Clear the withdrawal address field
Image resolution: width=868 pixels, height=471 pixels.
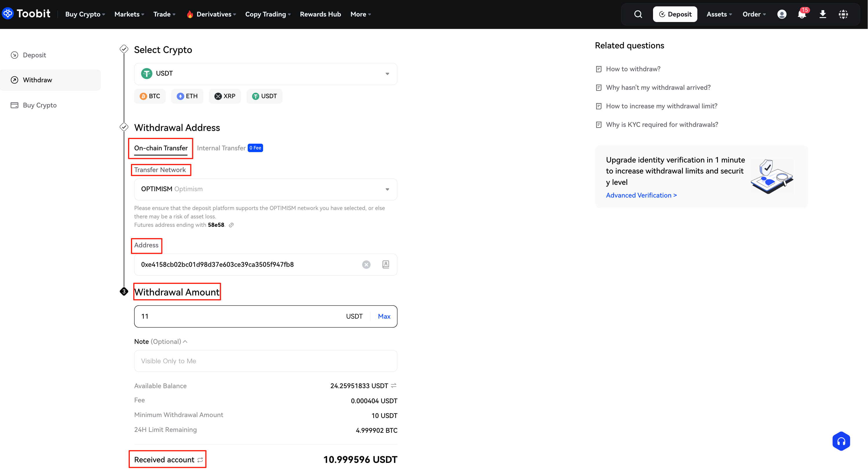pyautogui.click(x=366, y=264)
